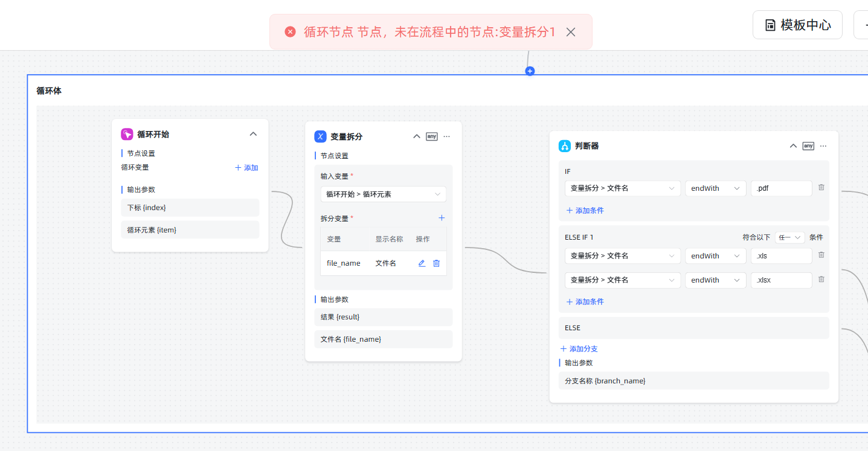Click edit icon for file_name variable
The image size is (868, 451).
(422, 263)
